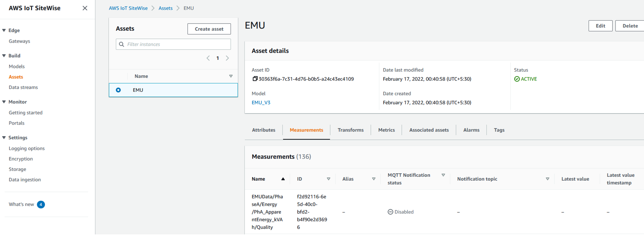Open MQTT Notification status column arrow
This screenshot has width=644, height=246.
443,175
